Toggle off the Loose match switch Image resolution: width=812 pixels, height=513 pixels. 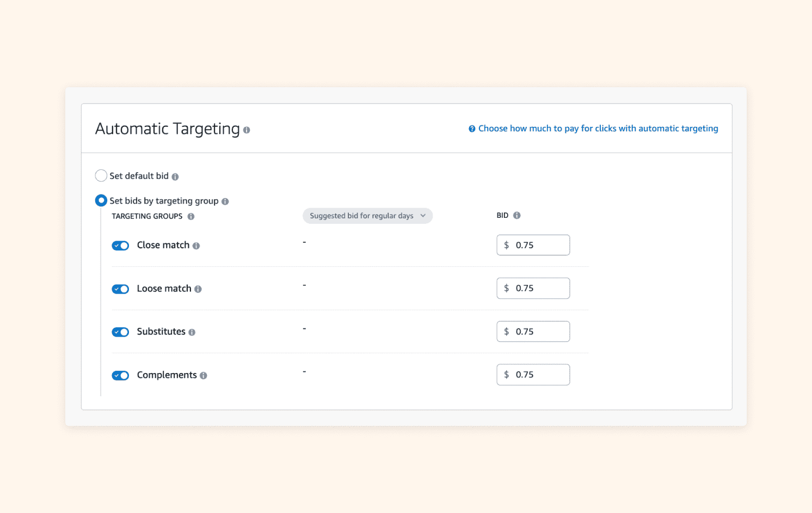(x=120, y=289)
